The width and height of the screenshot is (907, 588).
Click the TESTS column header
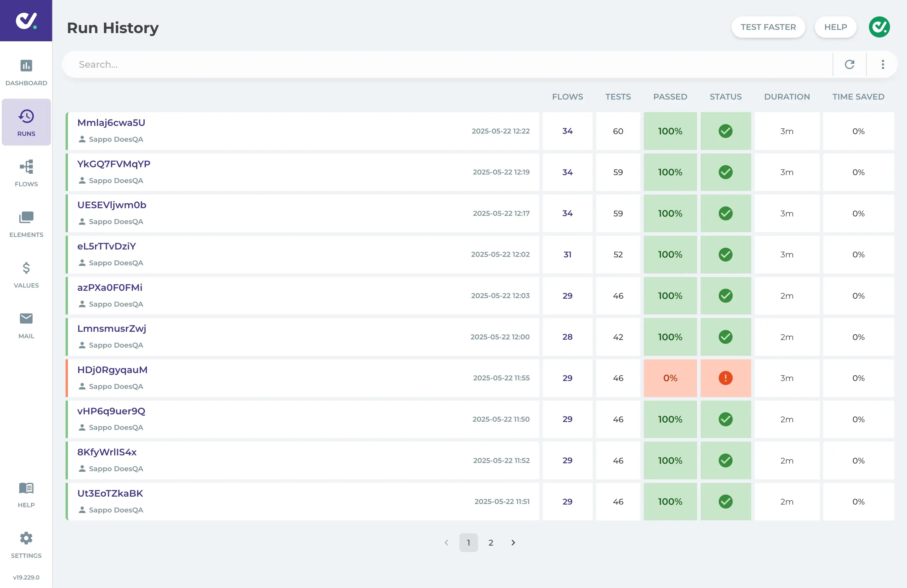pyautogui.click(x=618, y=97)
